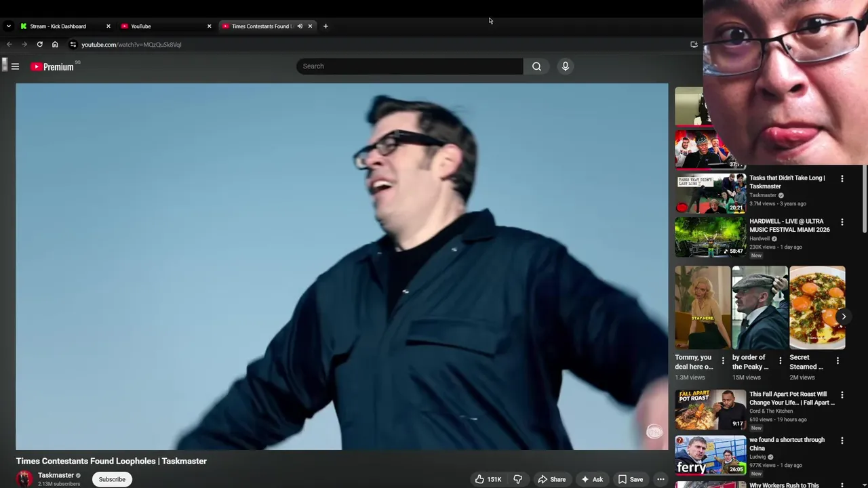Viewport: 868px width, 488px height.
Task: Visit the Hardwell channel link
Action: (x=759, y=239)
